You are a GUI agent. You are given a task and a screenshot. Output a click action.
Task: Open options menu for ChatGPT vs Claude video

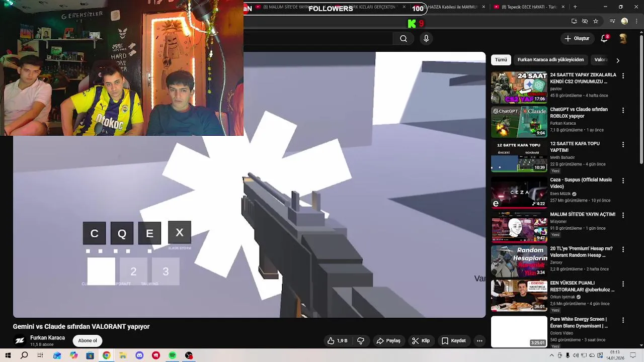click(x=623, y=110)
